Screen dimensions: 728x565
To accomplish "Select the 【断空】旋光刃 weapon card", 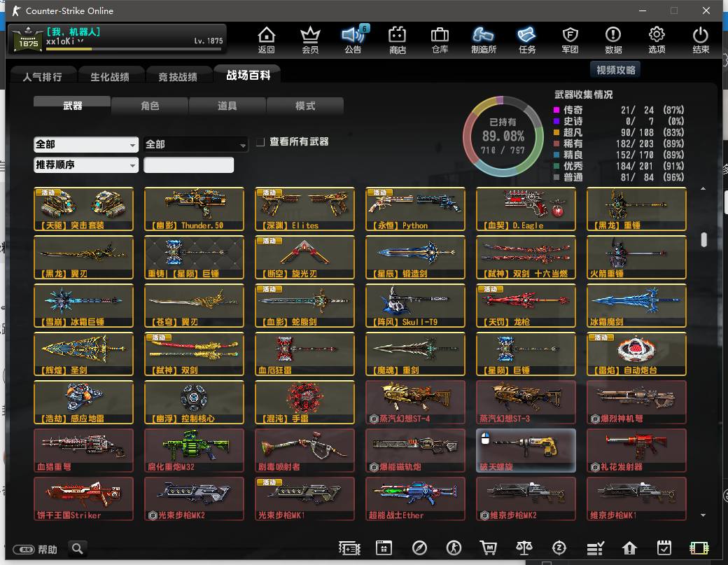I will (304, 257).
